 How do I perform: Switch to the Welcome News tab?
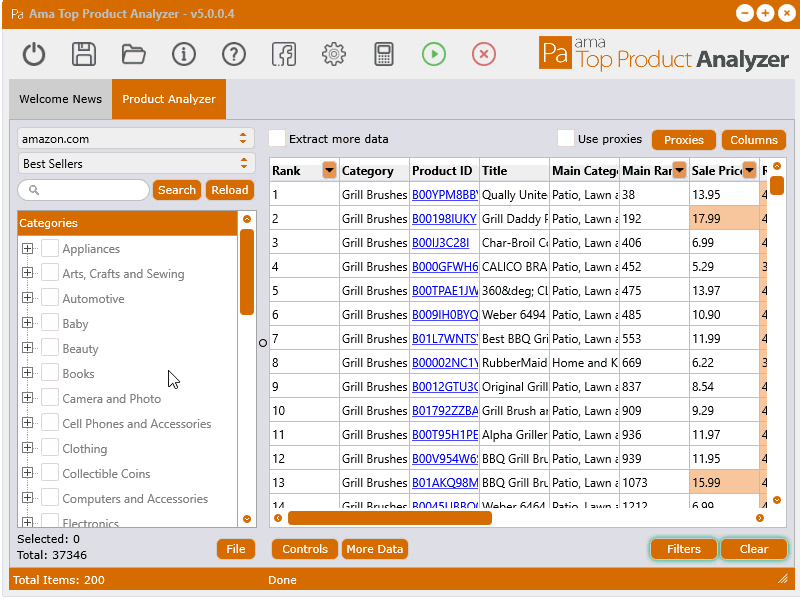61,99
